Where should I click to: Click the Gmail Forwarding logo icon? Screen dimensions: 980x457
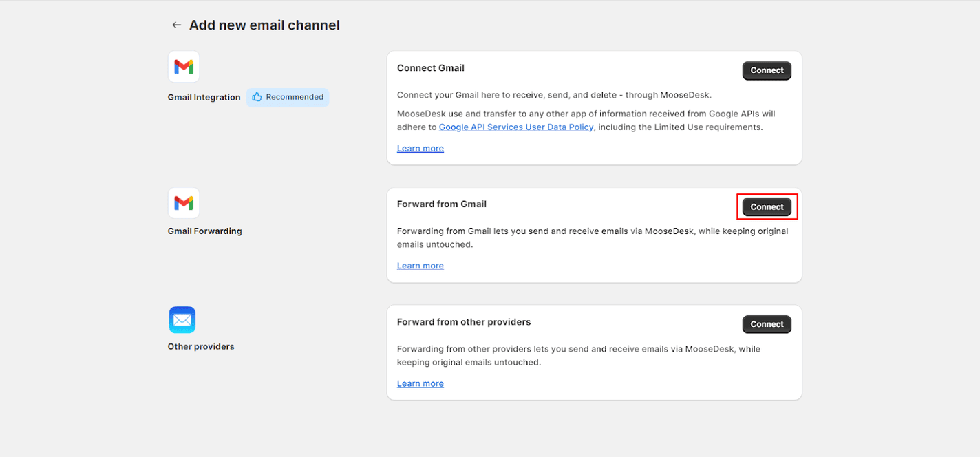tap(184, 203)
